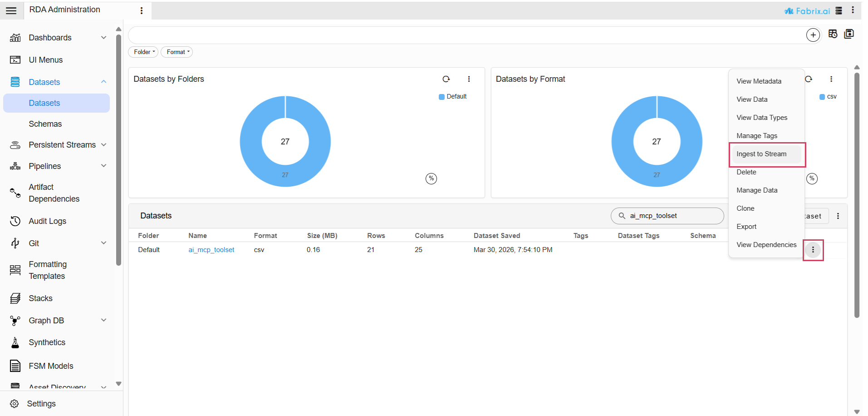Open Audit Logs from sidebar
This screenshot has height=416, width=868.
47,221
